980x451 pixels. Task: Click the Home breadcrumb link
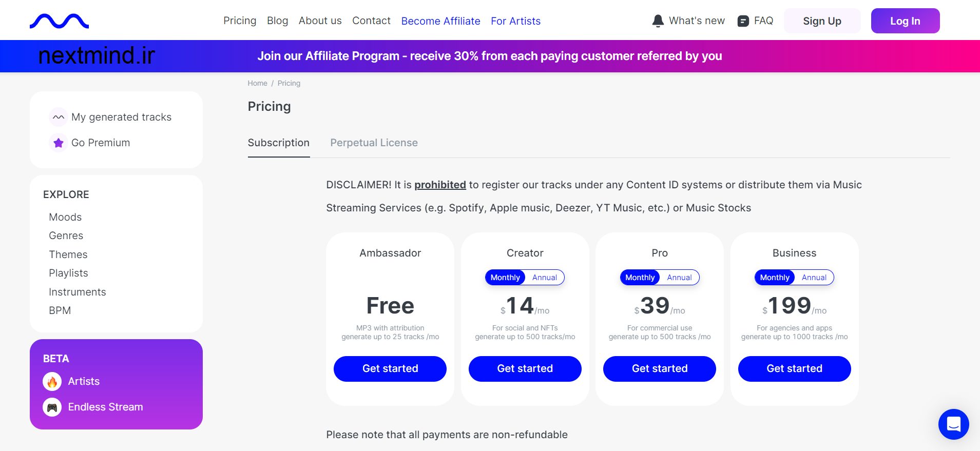click(x=257, y=83)
